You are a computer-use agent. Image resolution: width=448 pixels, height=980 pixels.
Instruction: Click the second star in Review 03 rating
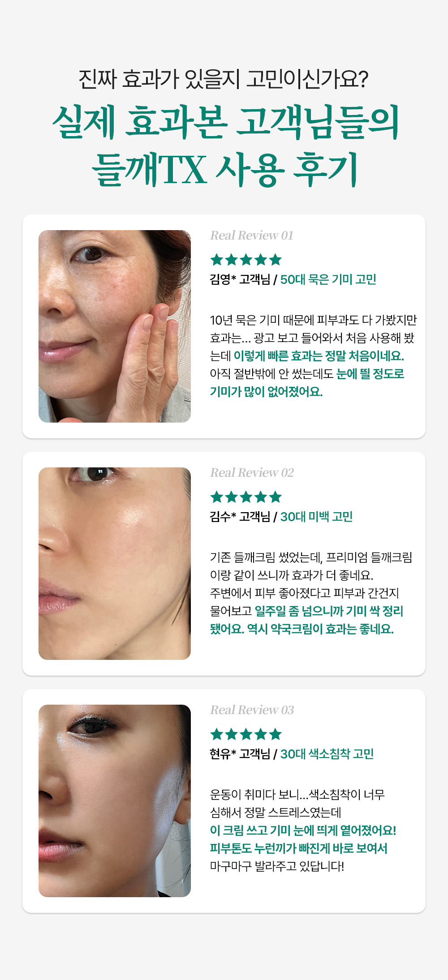232,734
